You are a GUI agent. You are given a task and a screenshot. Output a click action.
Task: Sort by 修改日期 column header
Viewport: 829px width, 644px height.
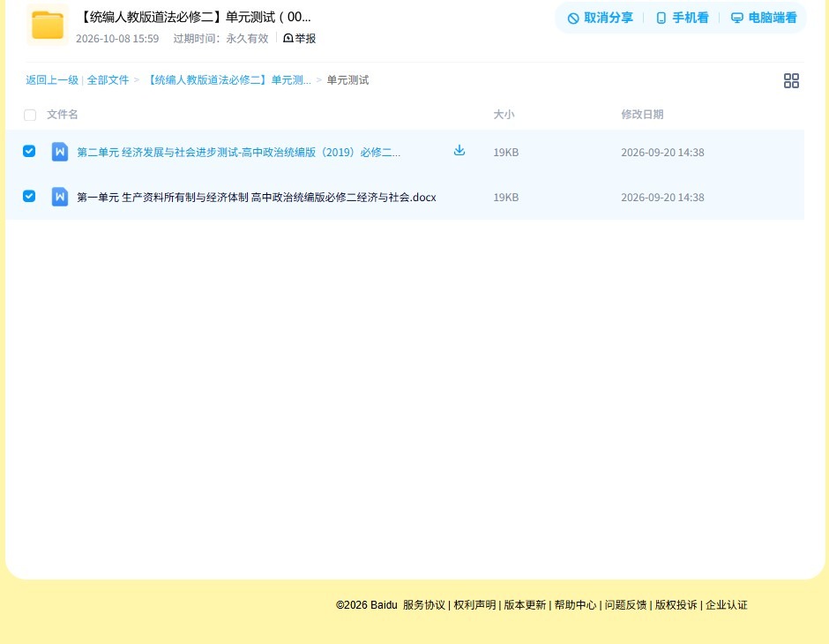point(642,114)
